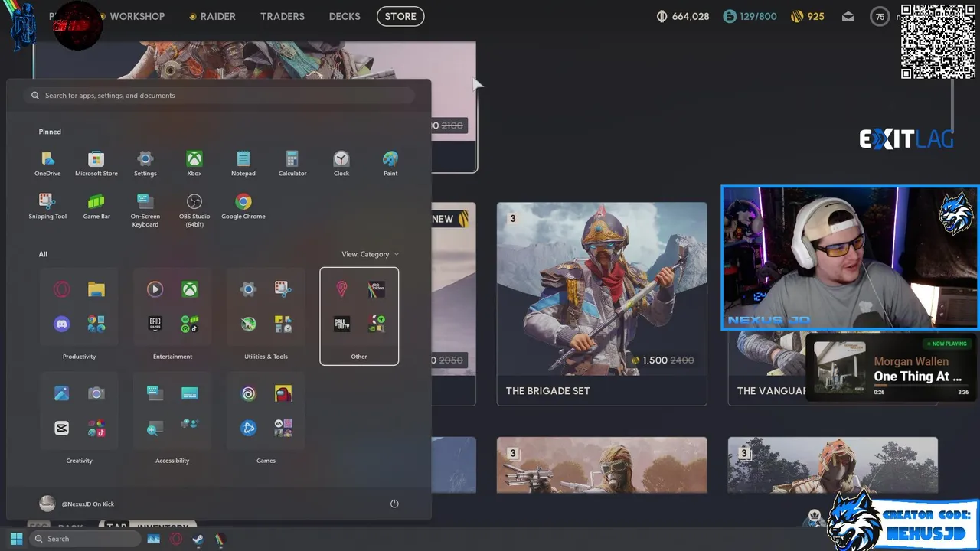Open the TRADERS tab
The width and height of the screenshot is (980, 551).
(x=283, y=16)
